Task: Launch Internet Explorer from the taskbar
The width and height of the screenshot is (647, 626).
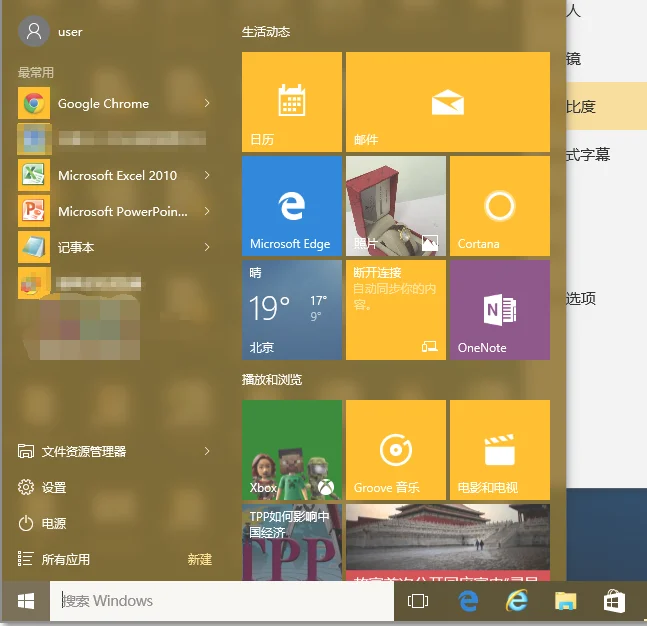Action: (x=517, y=601)
